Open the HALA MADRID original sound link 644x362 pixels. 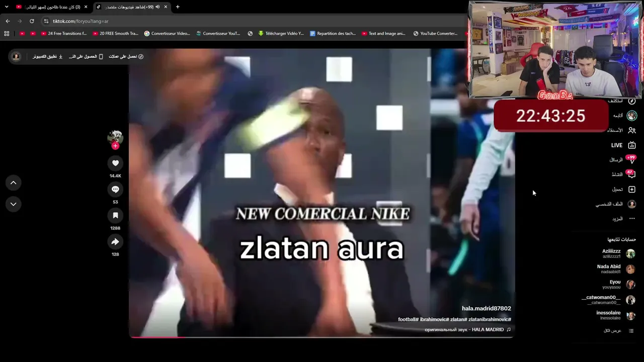[468, 330]
